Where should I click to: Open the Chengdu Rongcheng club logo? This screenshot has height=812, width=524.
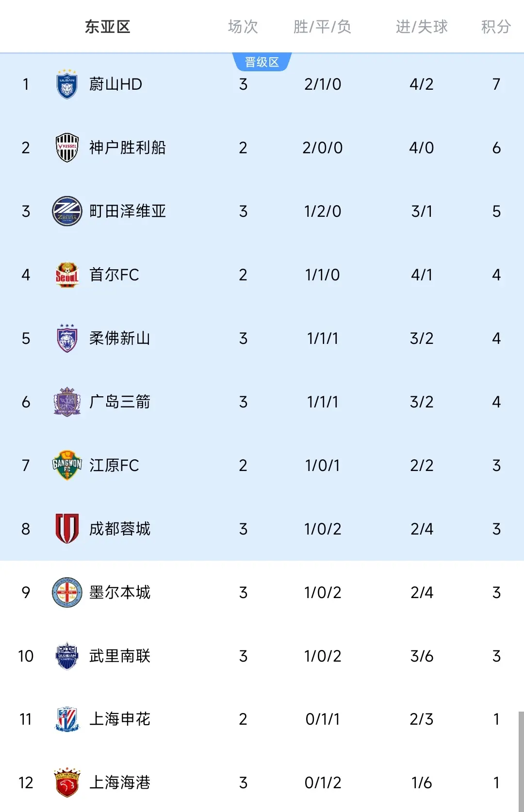click(x=67, y=529)
